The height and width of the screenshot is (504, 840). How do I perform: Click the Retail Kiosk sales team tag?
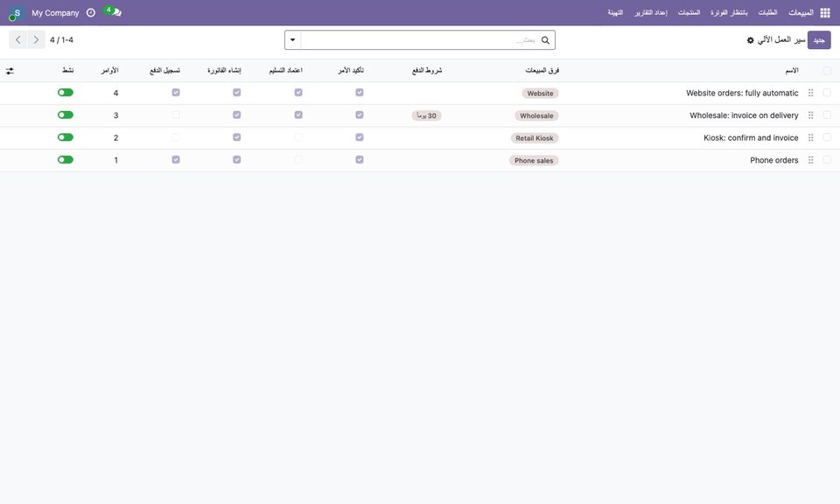tap(534, 138)
